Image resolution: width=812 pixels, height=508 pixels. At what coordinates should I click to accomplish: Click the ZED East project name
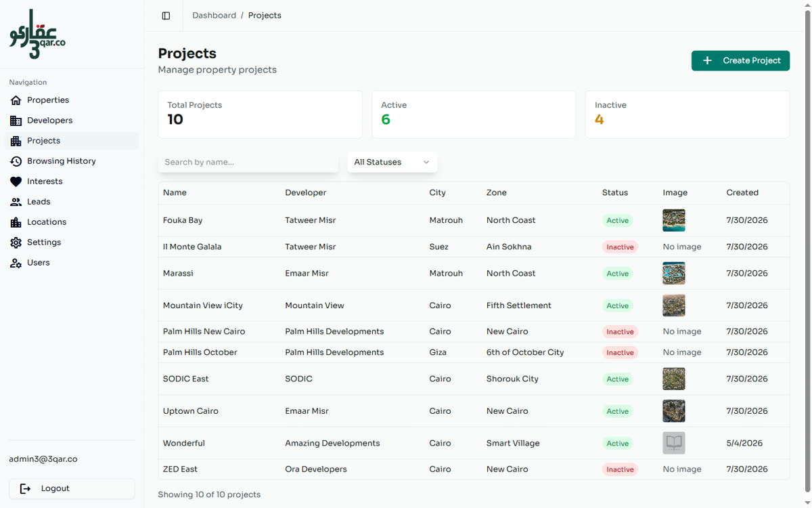180,469
